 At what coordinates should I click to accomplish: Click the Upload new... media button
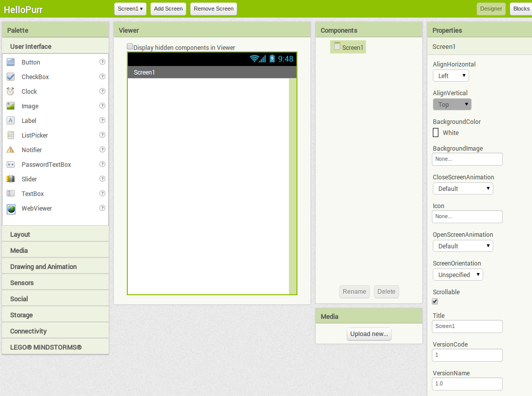coord(369,334)
